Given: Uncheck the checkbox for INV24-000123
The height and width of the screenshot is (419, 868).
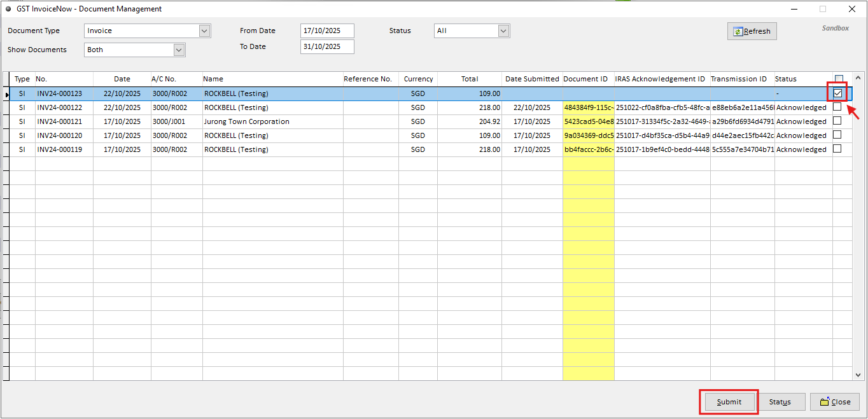Looking at the screenshot, I should click(x=837, y=93).
